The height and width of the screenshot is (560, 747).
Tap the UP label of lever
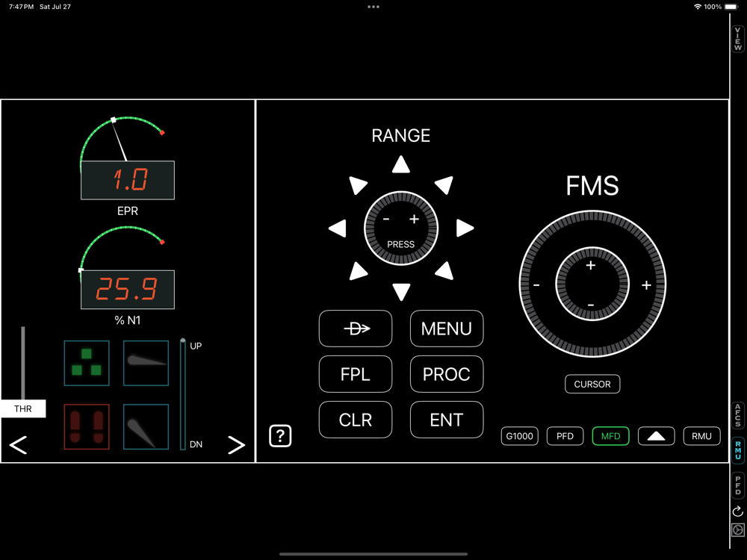point(196,346)
